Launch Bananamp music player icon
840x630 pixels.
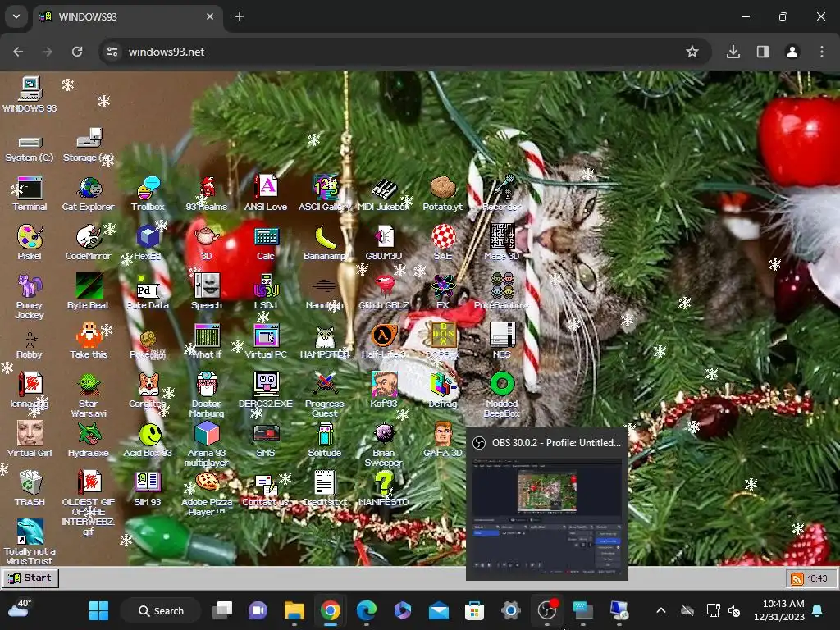point(325,237)
